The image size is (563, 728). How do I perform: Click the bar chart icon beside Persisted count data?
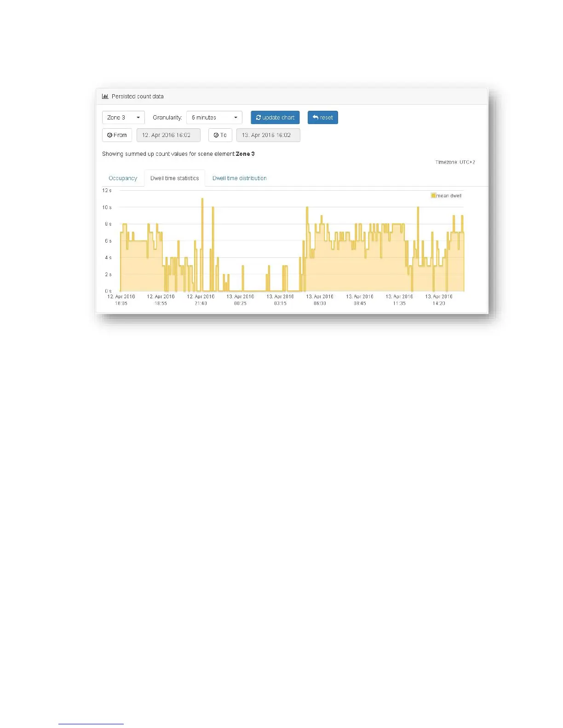point(105,97)
